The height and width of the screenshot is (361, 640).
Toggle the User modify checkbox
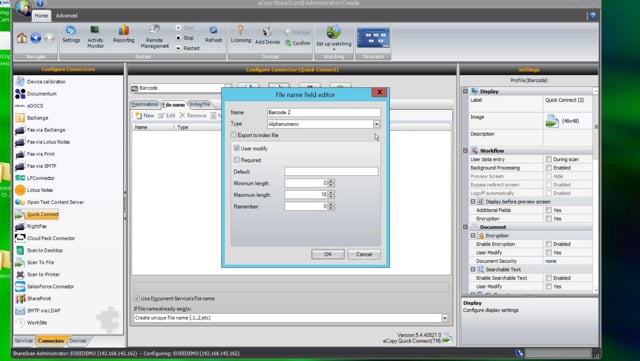pos(237,148)
